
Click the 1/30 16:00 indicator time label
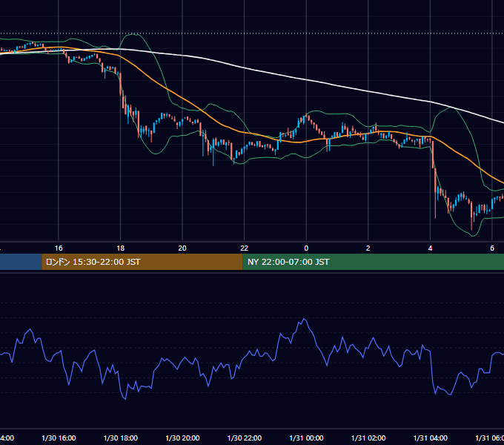(x=59, y=438)
